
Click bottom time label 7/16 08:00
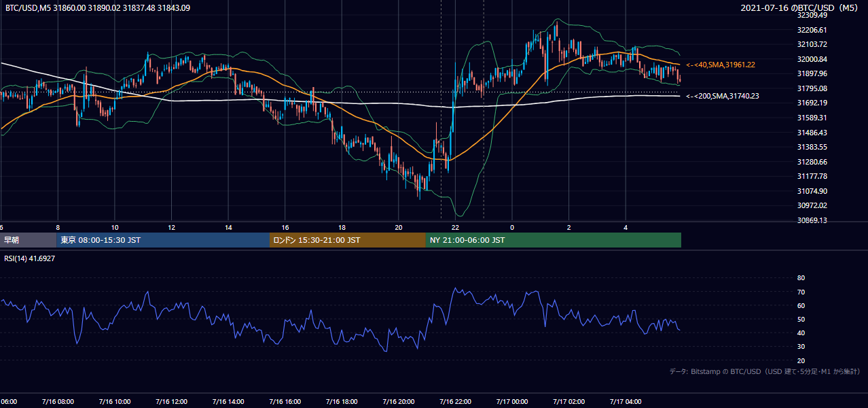57,402
